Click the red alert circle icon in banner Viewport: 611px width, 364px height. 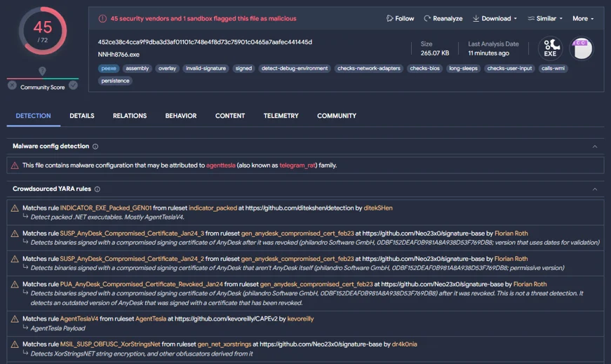point(102,18)
